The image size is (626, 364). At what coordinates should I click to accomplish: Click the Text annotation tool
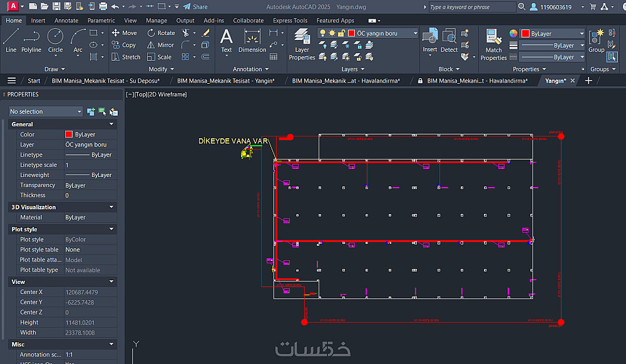(x=227, y=41)
